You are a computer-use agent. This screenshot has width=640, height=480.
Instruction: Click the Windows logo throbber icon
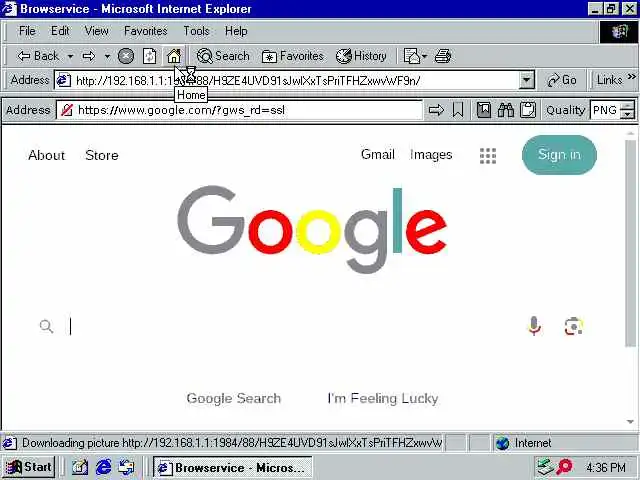pos(618,31)
